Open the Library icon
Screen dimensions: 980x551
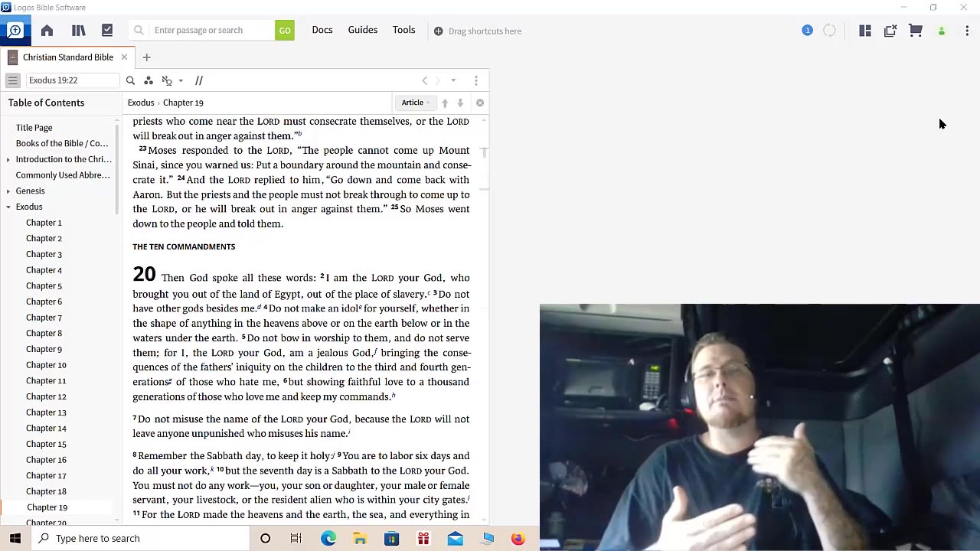click(78, 31)
